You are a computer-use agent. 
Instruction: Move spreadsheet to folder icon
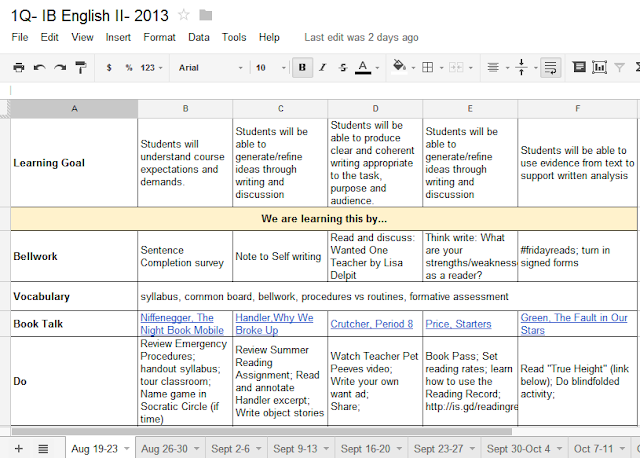pyautogui.click(x=205, y=16)
